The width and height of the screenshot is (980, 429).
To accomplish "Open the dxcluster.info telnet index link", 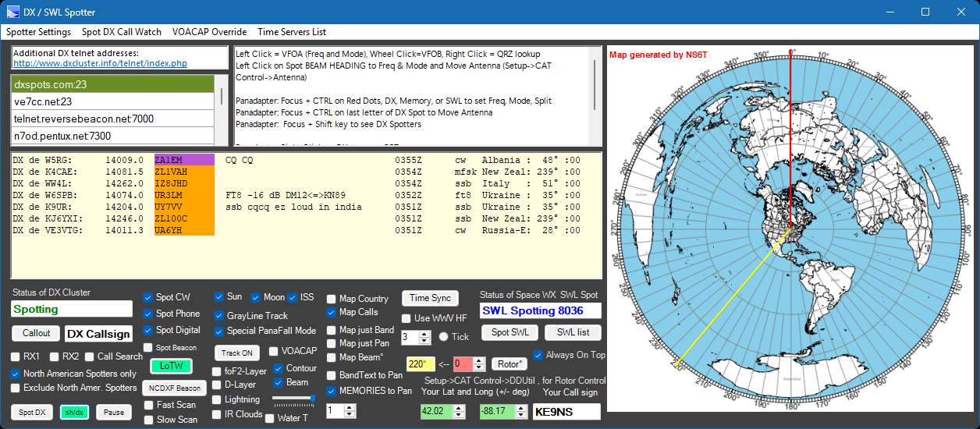I will (x=100, y=63).
